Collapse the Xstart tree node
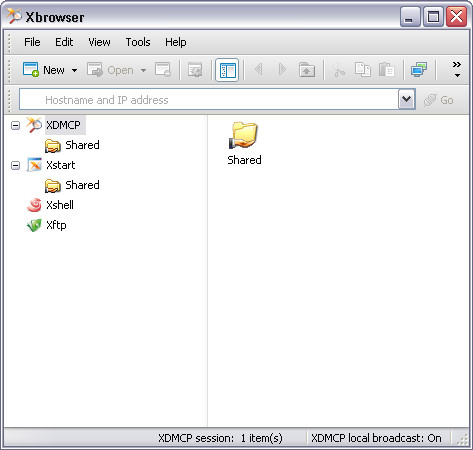Screen dimensions: 473x450 pyautogui.click(x=15, y=165)
